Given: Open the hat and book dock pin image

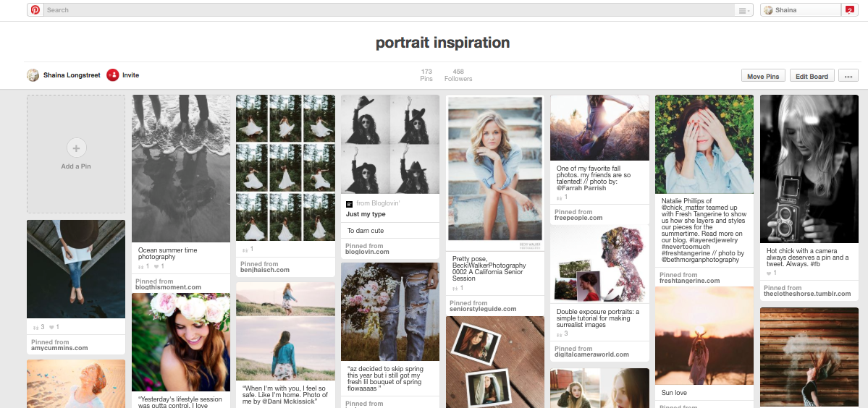Looking at the screenshot, I should coord(76,269).
